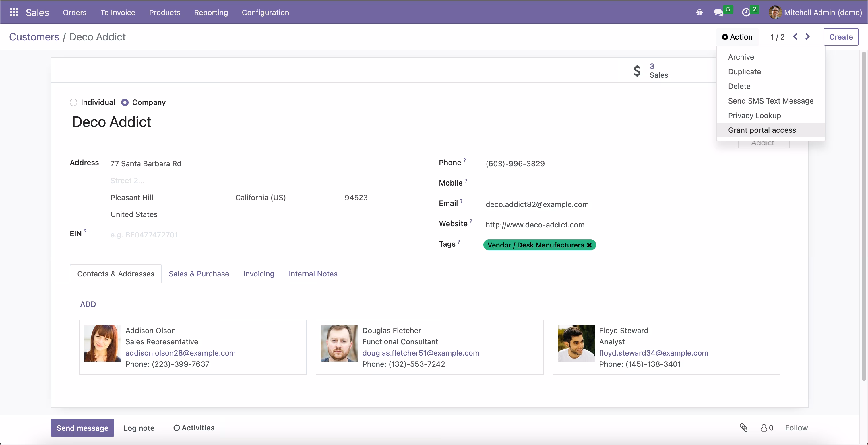Open the To Invoice menu
Image resolution: width=868 pixels, height=445 pixels.
click(x=118, y=12)
